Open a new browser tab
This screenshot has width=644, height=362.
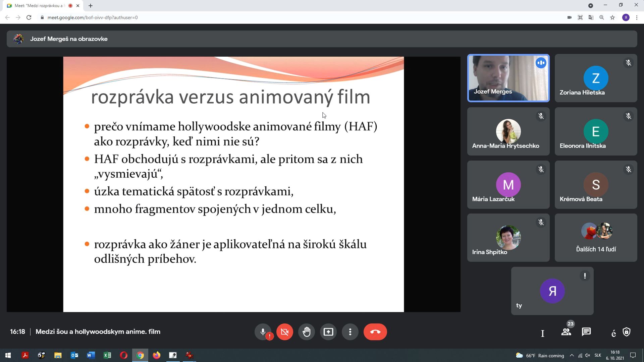tap(91, 6)
